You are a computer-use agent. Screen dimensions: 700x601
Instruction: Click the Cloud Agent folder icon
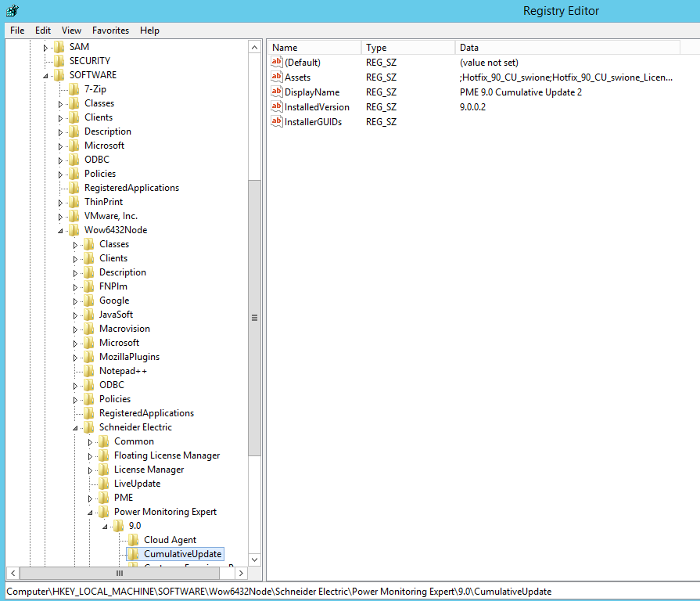(134, 540)
